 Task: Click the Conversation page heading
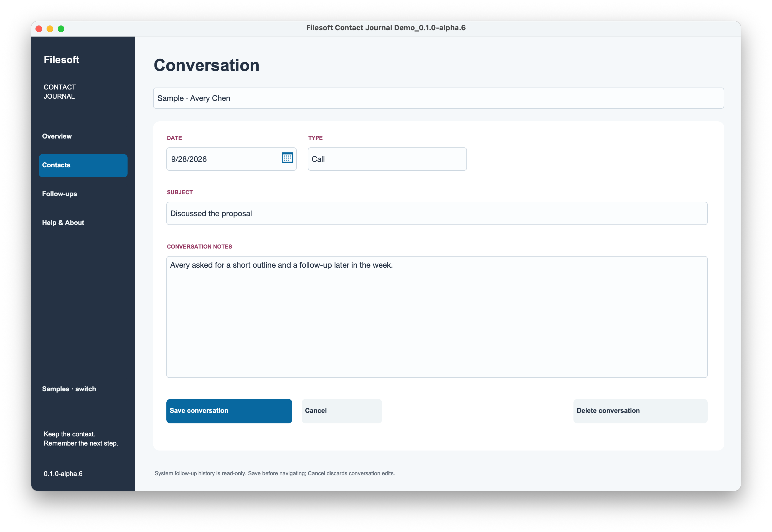pos(207,65)
